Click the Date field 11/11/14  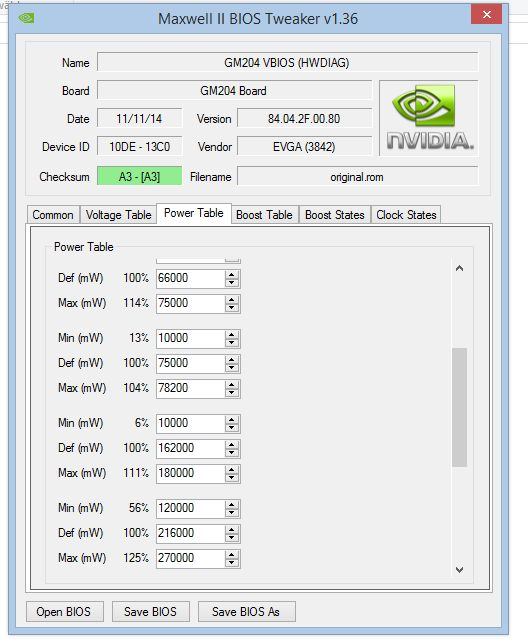click(x=139, y=119)
